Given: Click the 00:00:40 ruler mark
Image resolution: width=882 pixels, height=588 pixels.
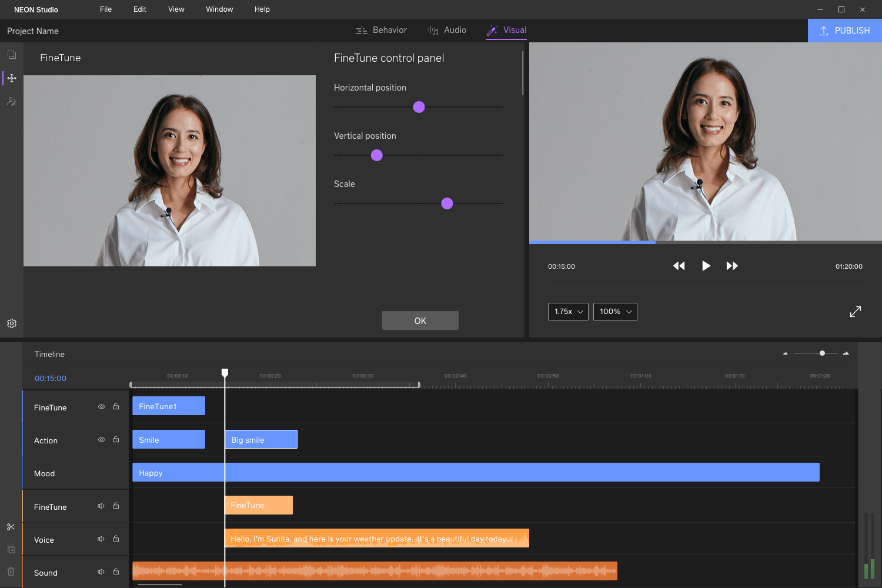Looking at the screenshot, I should pos(455,376).
